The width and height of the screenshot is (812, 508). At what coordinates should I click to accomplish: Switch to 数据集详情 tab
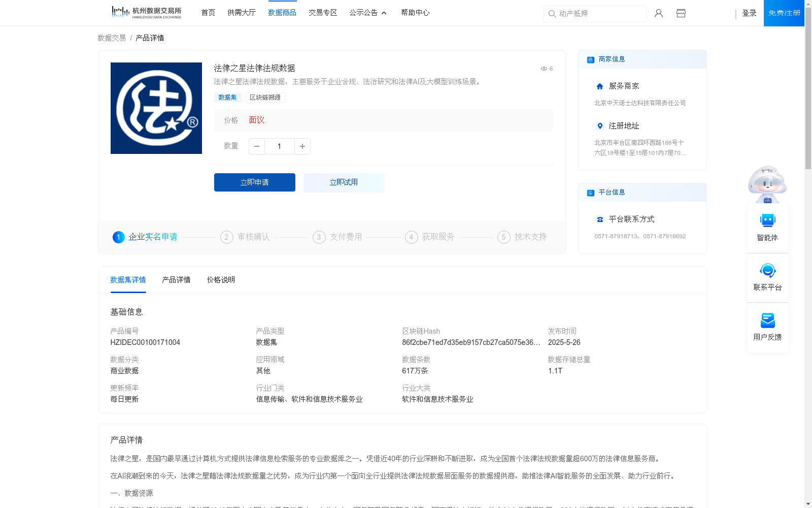(x=128, y=280)
